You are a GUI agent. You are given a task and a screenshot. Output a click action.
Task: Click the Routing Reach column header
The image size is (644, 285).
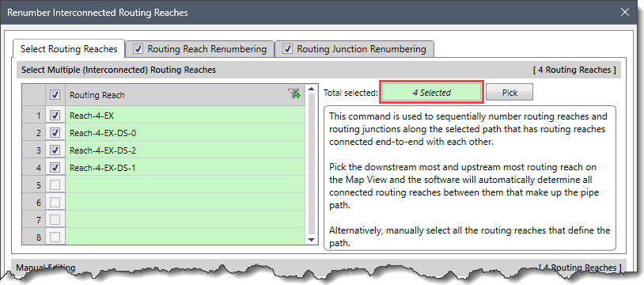click(x=185, y=95)
